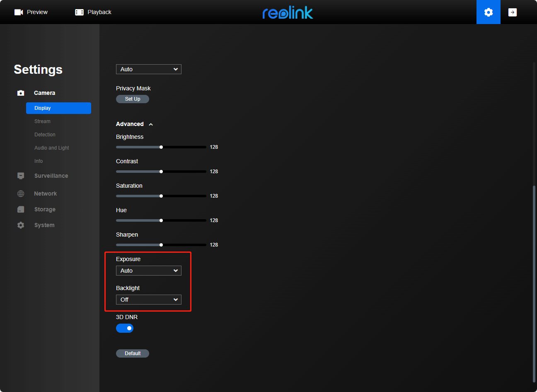Collapse the Advanced section
Screen dimensions: 537x392
click(151, 124)
